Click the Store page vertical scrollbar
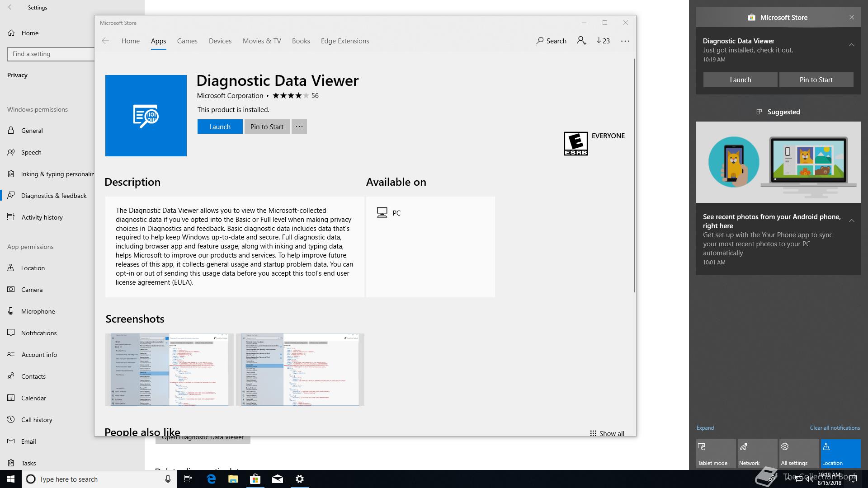Screen dimensions: 868x488 coord(634,175)
